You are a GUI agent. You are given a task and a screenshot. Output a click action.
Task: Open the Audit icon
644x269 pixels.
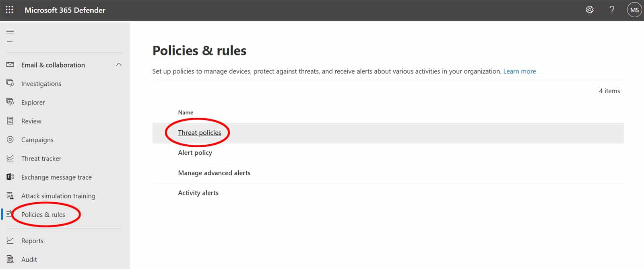pos(10,259)
